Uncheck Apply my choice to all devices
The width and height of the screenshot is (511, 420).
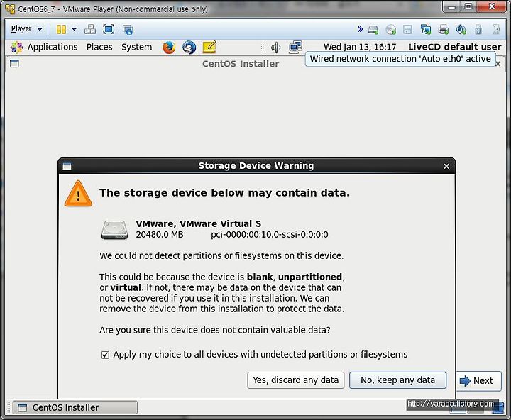tap(105, 355)
